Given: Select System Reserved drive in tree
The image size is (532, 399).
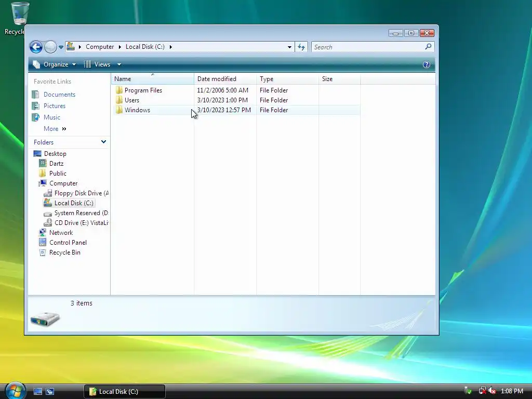Looking at the screenshot, I should pyautogui.click(x=81, y=212).
